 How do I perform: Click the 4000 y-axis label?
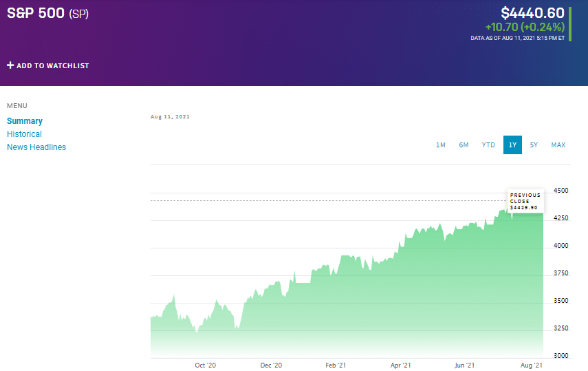click(561, 246)
